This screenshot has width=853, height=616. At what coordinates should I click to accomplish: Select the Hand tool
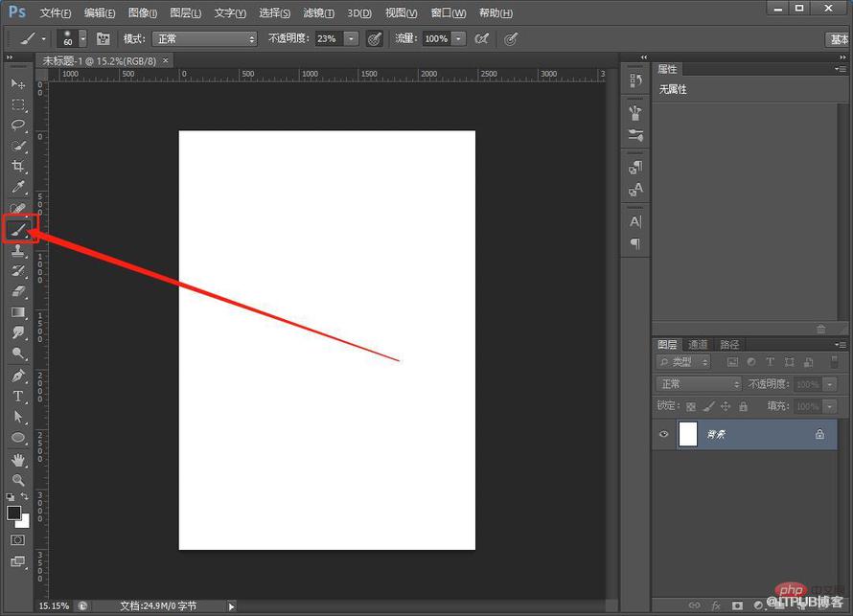click(18, 460)
